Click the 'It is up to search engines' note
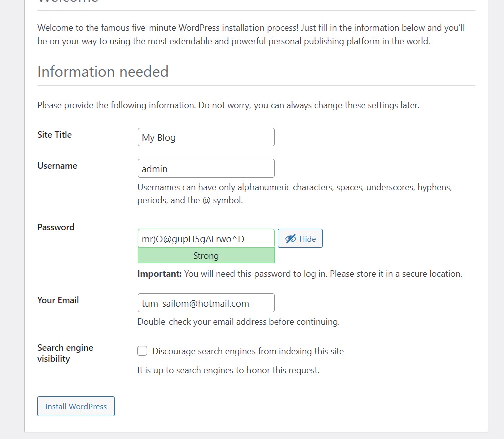 pos(228,370)
